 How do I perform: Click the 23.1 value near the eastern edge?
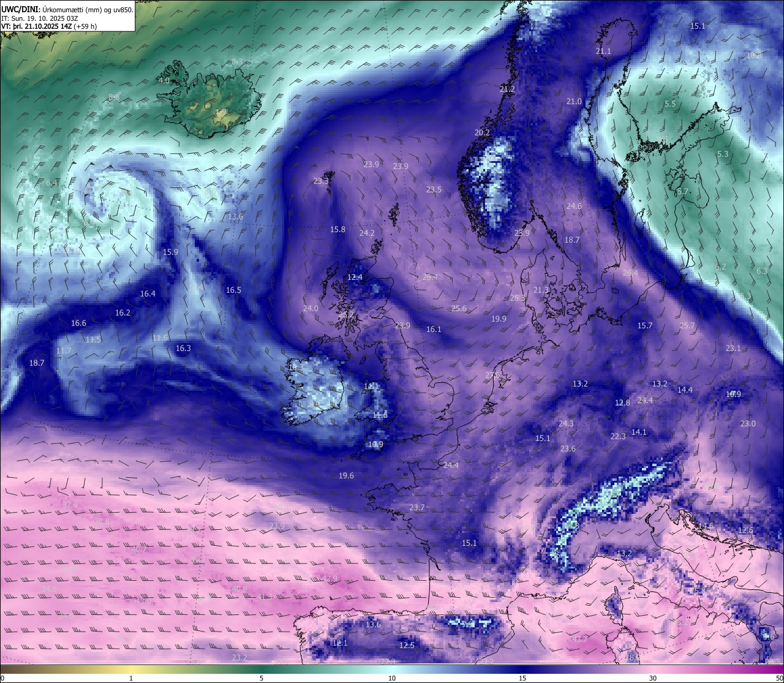click(733, 349)
